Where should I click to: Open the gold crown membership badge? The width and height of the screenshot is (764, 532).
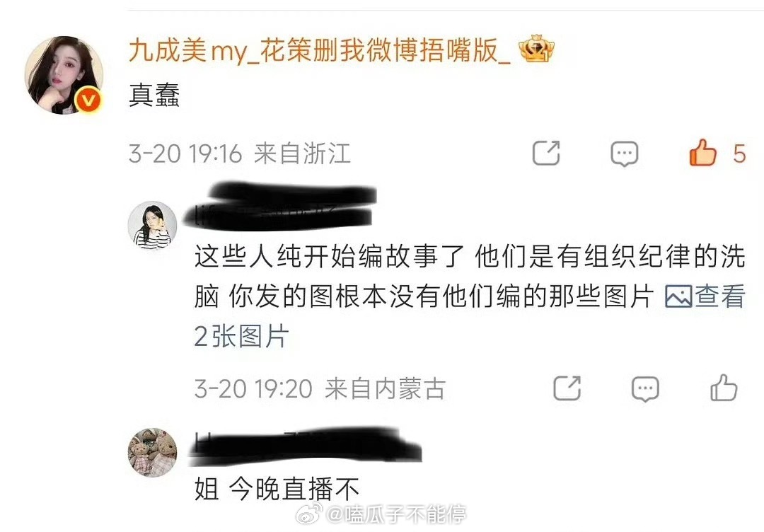pyautogui.click(x=536, y=49)
